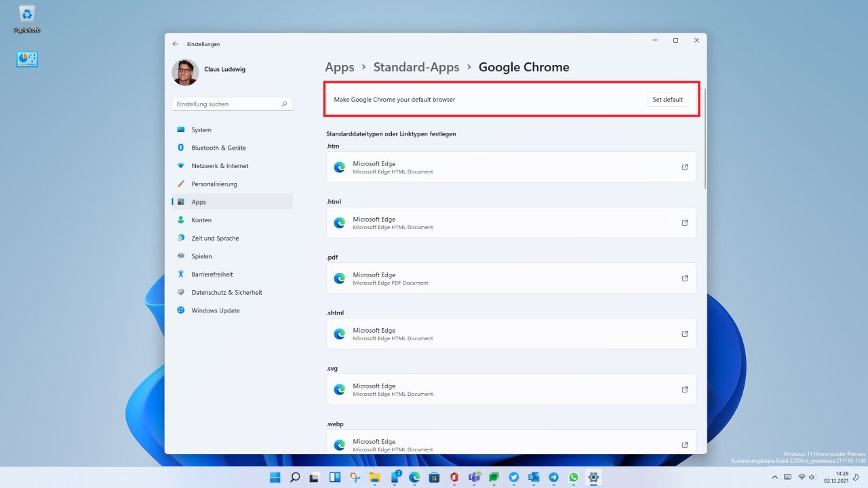Click the volume speaker tray icon
Viewport: 868px width, 488px height.
(x=812, y=477)
